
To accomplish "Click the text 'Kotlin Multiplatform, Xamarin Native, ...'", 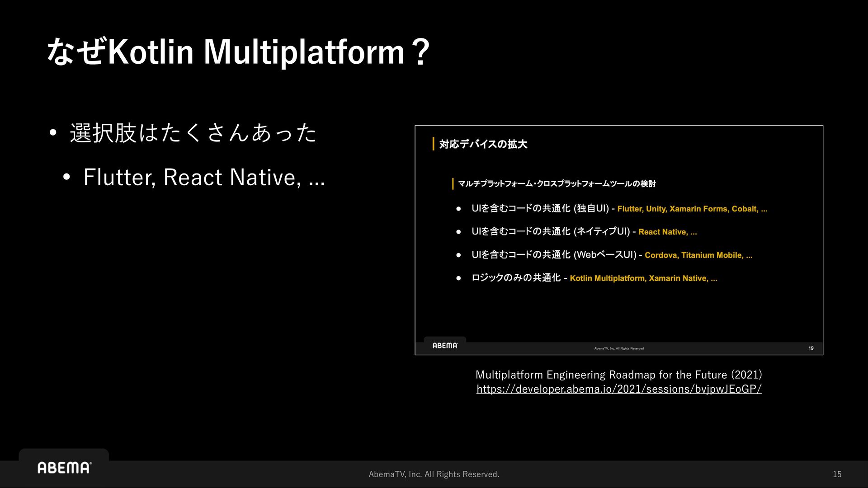I will (x=644, y=278).
